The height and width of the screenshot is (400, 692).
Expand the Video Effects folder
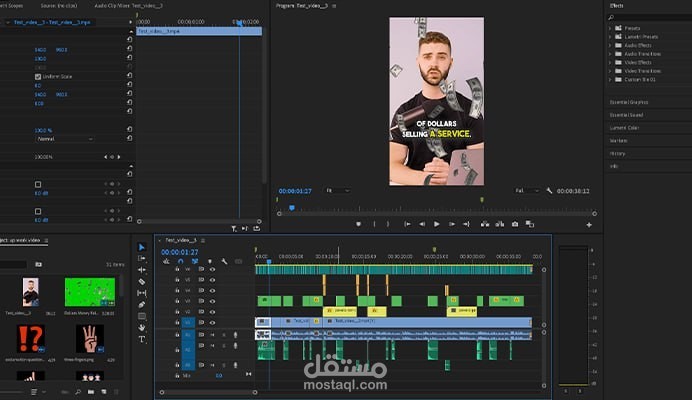click(x=610, y=63)
